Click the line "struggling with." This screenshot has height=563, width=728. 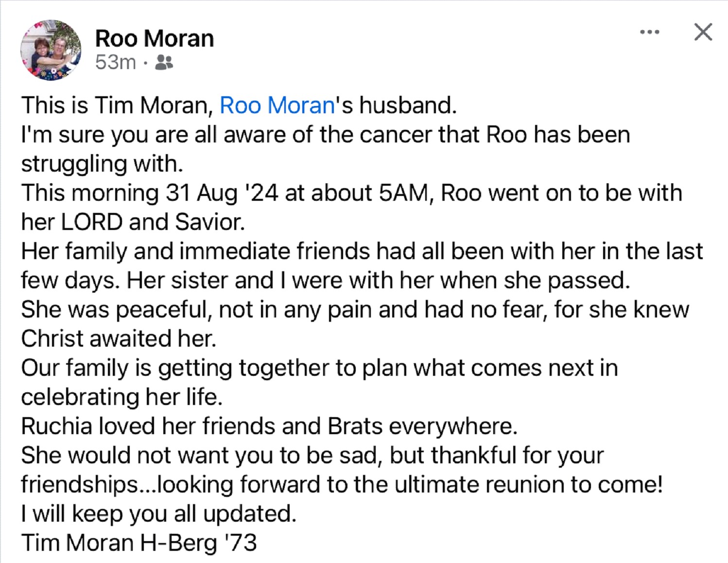pyautogui.click(x=102, y=164)
